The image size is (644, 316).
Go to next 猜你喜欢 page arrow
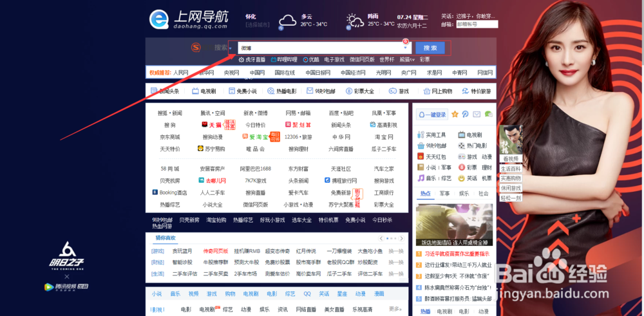click(x=401, y=238)
